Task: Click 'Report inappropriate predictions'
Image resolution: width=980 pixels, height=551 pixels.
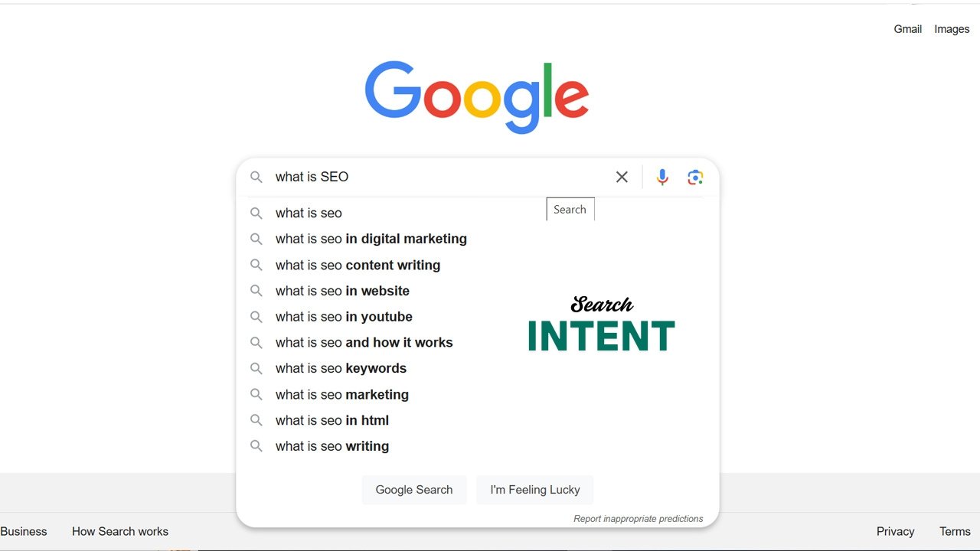Action: pyautogui.click(x=639, y=518)
